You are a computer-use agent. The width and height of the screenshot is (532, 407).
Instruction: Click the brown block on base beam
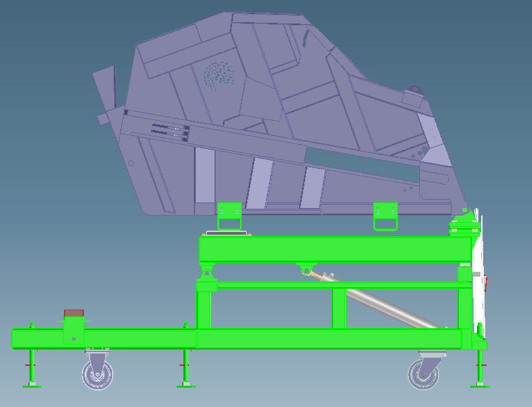tap(74, 313)
